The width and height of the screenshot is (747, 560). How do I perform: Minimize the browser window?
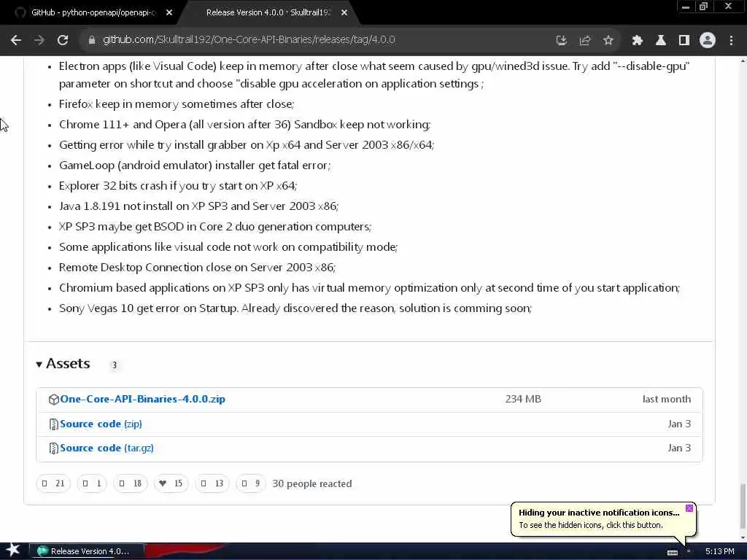(686, 7)
